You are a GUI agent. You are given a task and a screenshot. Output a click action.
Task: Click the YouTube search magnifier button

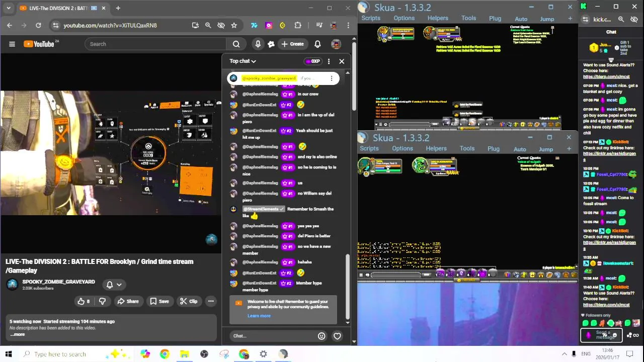click(236, 44)
